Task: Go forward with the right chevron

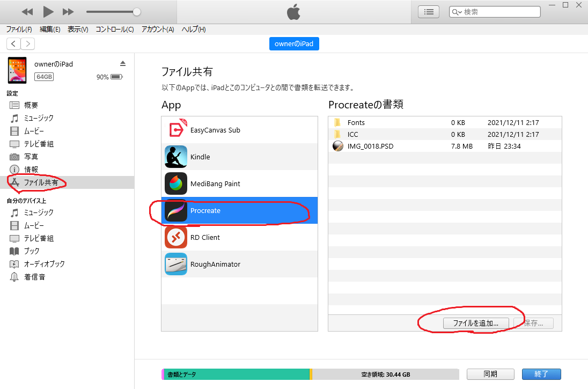Action: point(28,44)
